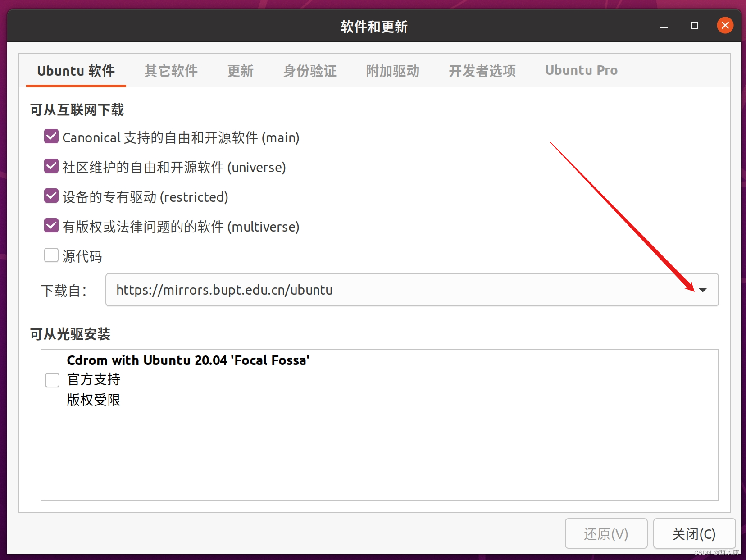Select 'Cdrom with Ubuntu 20.04 Focal Fossa' text
The image size is (746, 560).
(188, 360)
